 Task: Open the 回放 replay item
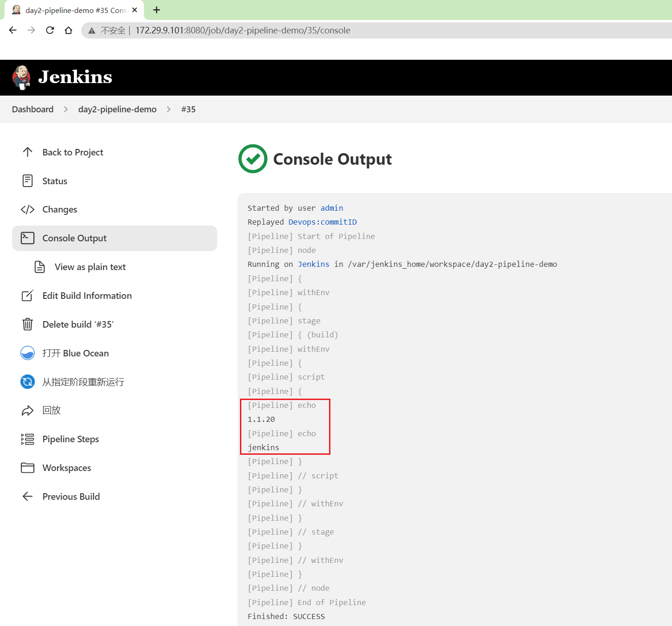[x=52, y=410]
